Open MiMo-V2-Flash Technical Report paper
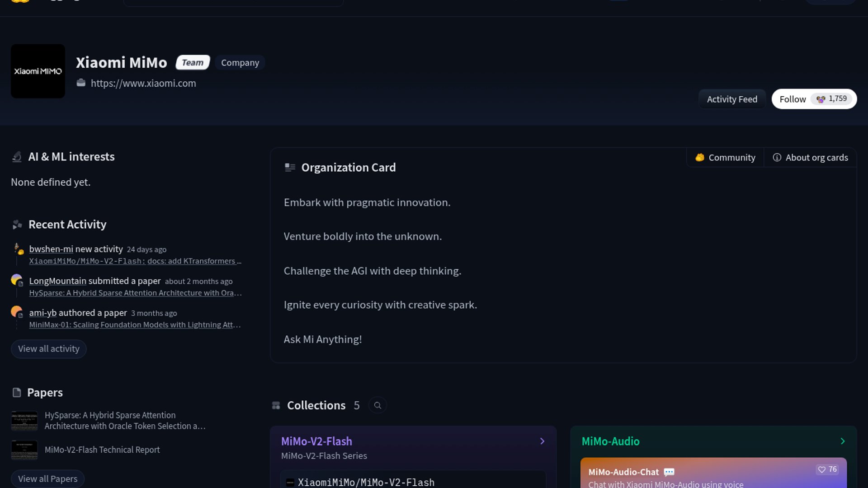Viewport: 868px width, 488px height. (102, 450)
